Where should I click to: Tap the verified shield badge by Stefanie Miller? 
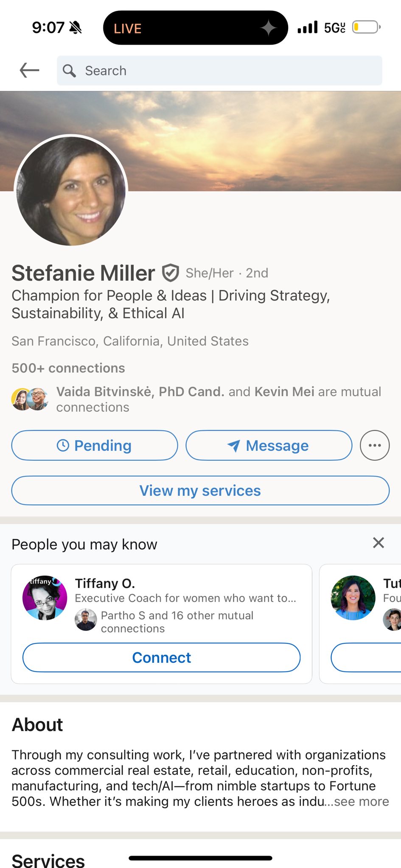171,273
